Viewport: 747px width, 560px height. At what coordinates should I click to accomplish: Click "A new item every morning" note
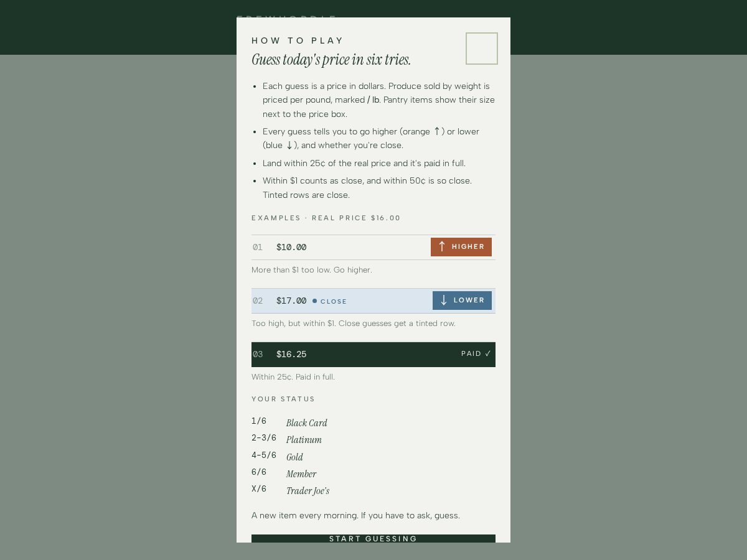[x=355, y=516]
